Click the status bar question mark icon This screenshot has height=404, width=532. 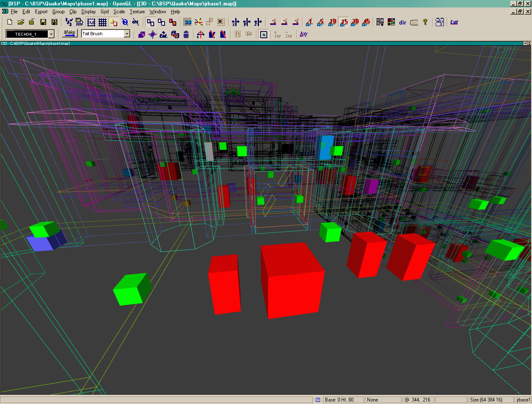coord(318,400)
